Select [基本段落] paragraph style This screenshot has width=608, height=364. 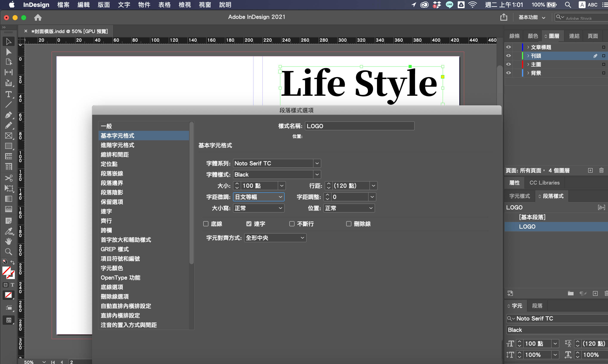532,217
